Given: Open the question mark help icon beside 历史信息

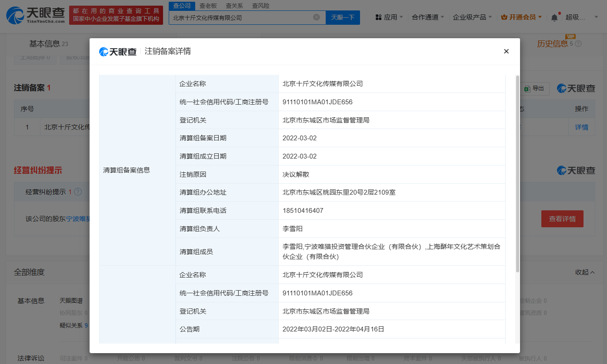Looking at the screenshot, I should 578,43.
